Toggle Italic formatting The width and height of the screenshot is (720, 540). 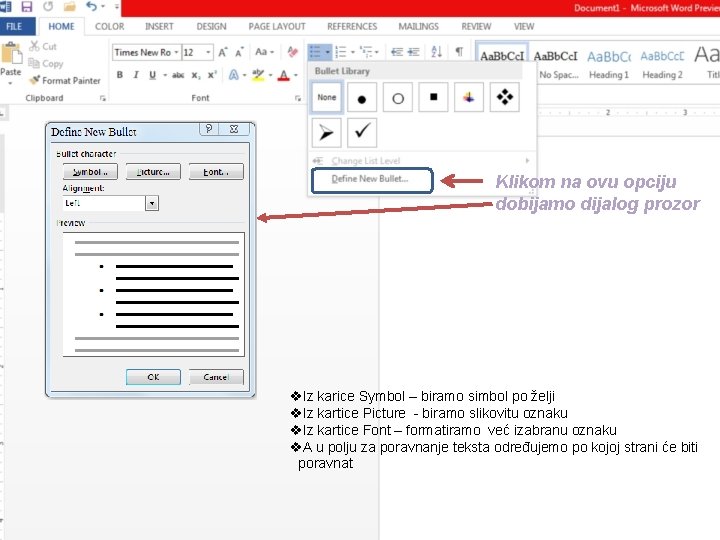[x=136, y=75]
